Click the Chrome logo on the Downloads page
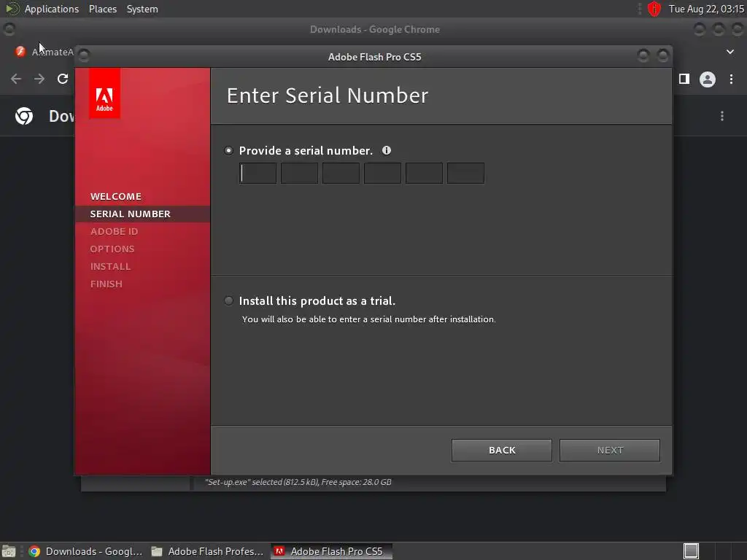The height and width of the screenshot is (560, 747). (24, 116)
